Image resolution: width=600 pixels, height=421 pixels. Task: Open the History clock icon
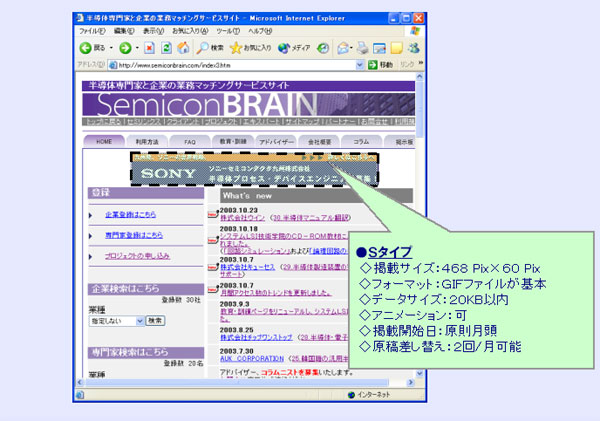pos(323,48)
